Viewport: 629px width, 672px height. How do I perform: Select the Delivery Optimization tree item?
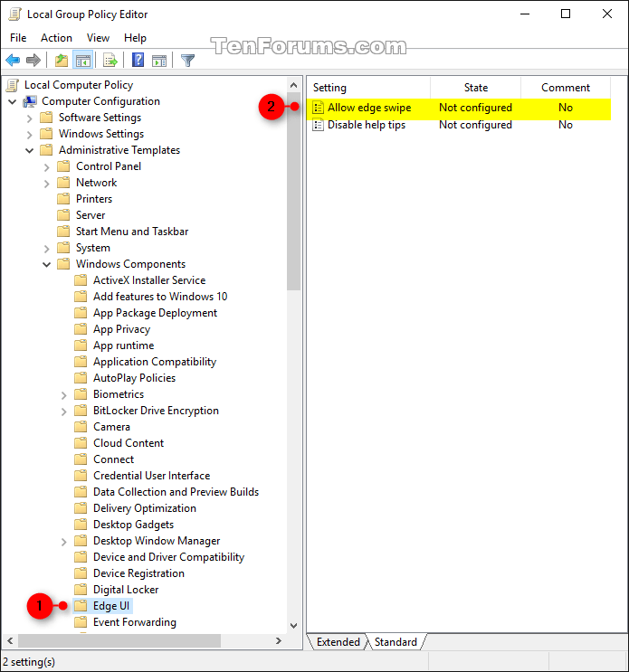point(145,508)
